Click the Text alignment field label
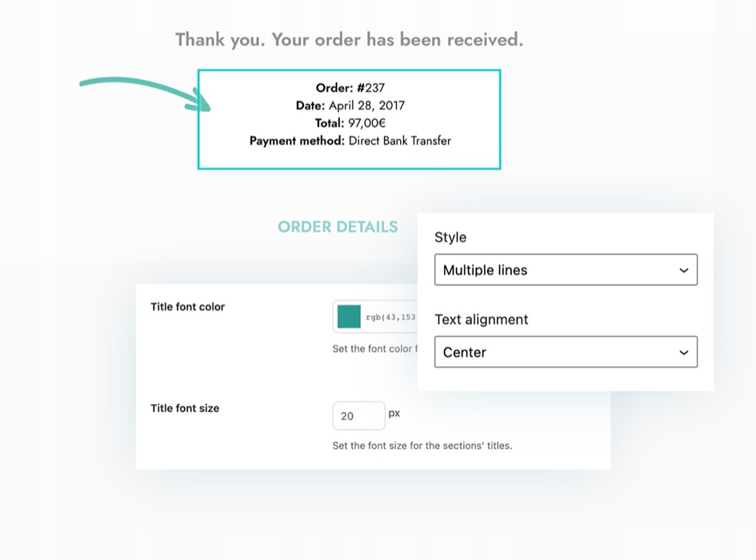The image size is (756, 560). point(481,319)
